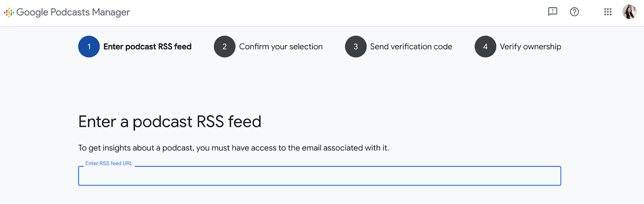The height and width of the screenshot is (204, 644).
Task: Click the Enter RSS feed URL label
Action: 109,163
